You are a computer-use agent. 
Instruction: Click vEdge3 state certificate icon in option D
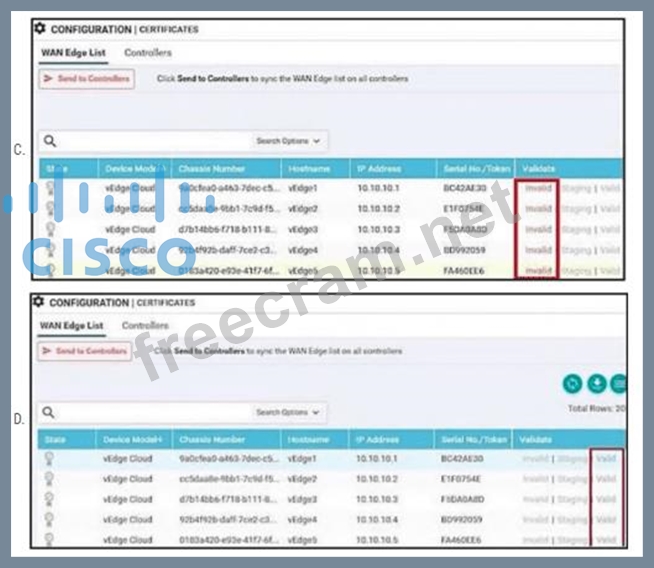[52, 499]
